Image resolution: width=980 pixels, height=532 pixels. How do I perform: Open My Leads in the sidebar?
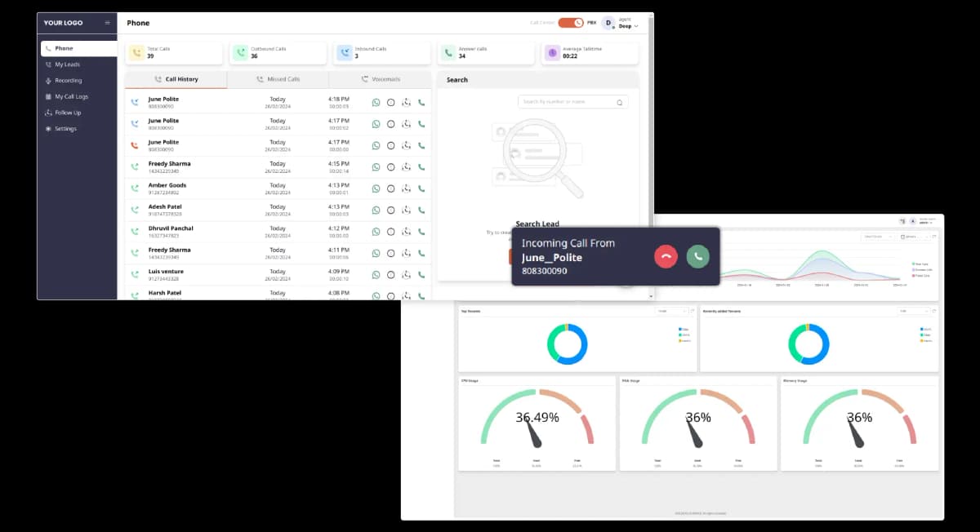(x=67, y=64)
